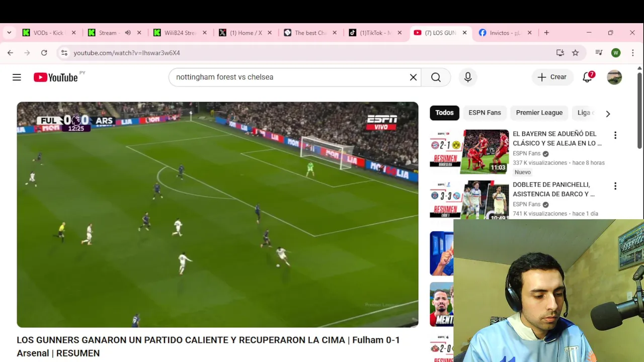Open the options menu for the Panichelli video
This screenshot has height=362, width=644.
click(615, 186)
